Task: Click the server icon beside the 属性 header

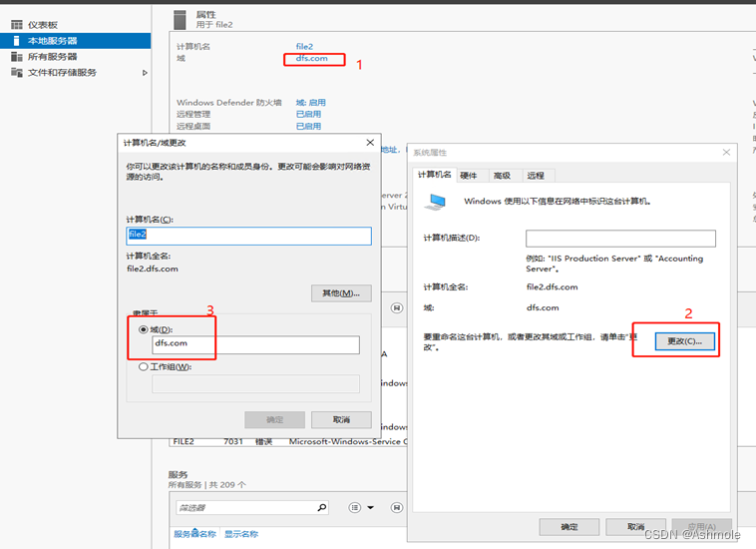Action: click(x=180, y=20)
